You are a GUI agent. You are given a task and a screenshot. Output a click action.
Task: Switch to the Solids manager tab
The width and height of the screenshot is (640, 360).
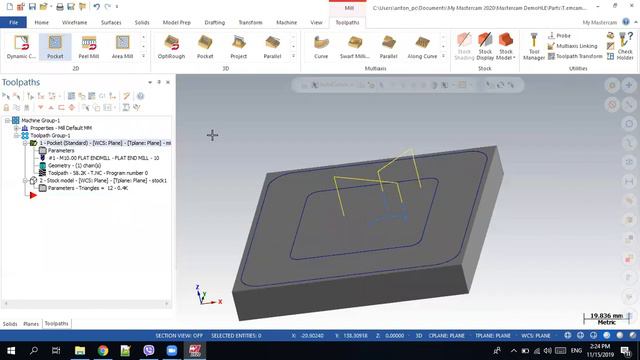(10, 324)
